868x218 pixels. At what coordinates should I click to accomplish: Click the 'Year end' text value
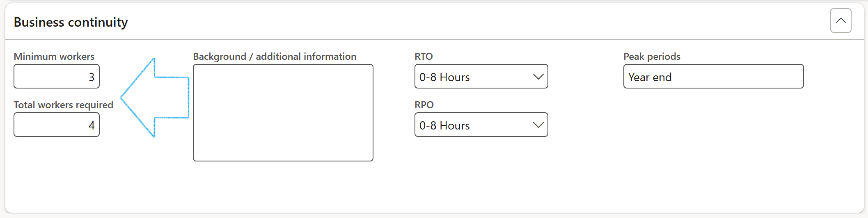tap(650, 77)
